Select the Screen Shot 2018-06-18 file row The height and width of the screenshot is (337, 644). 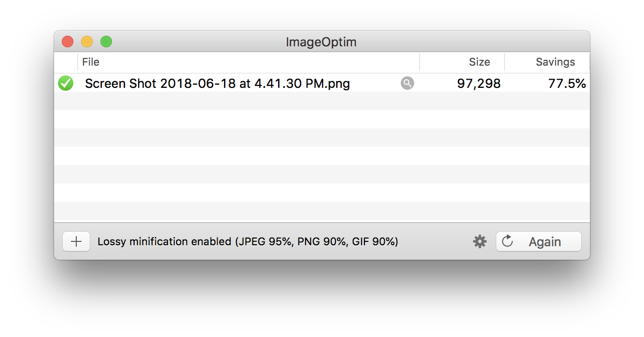322,83
